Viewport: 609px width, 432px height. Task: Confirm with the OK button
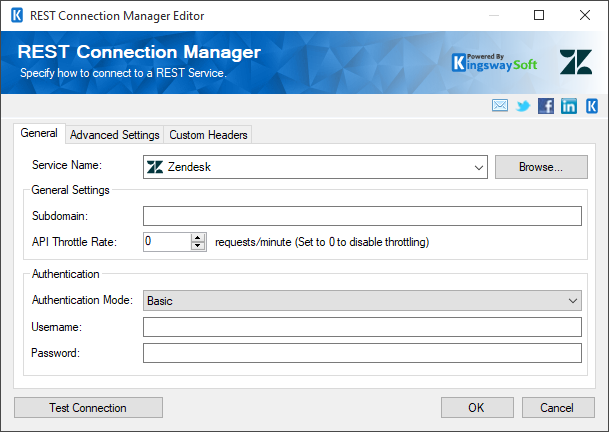coord(477,408)
